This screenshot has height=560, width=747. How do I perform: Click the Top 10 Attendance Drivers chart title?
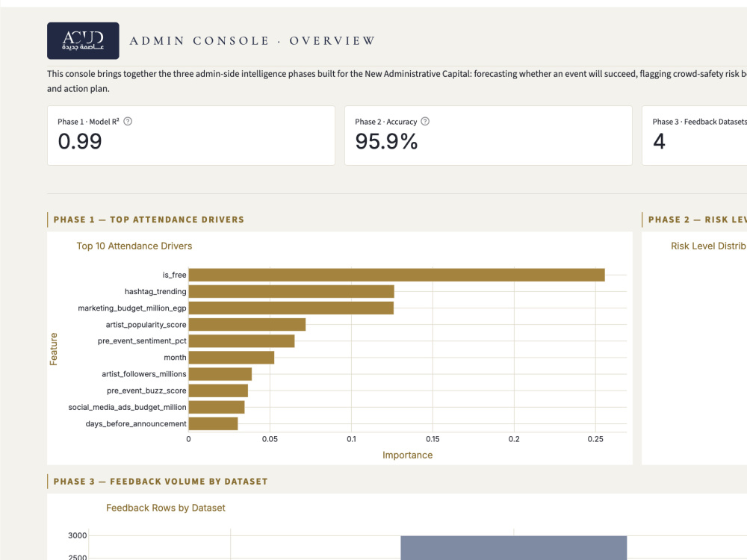tap(134, 246)
